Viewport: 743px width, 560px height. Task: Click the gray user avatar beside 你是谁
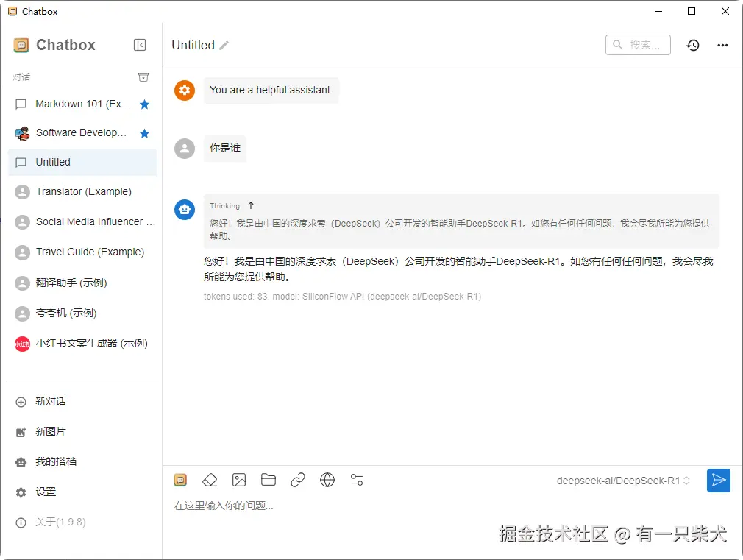(x=185, y=149)
